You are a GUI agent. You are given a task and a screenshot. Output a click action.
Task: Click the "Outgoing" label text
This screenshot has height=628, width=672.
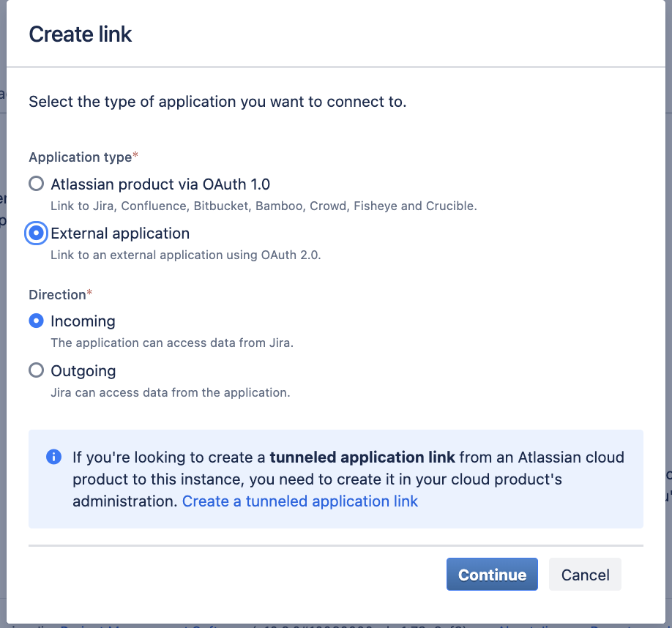pyautogui.click(x=83, y=371)
